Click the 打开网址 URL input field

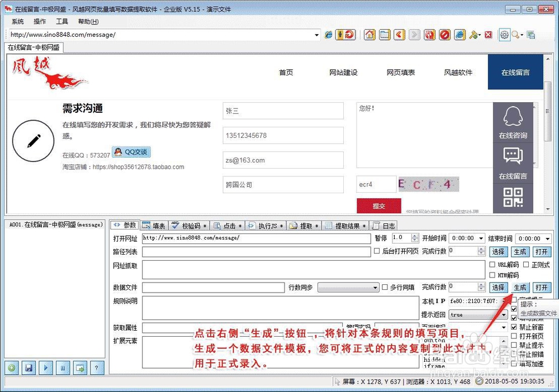(256, 238)
